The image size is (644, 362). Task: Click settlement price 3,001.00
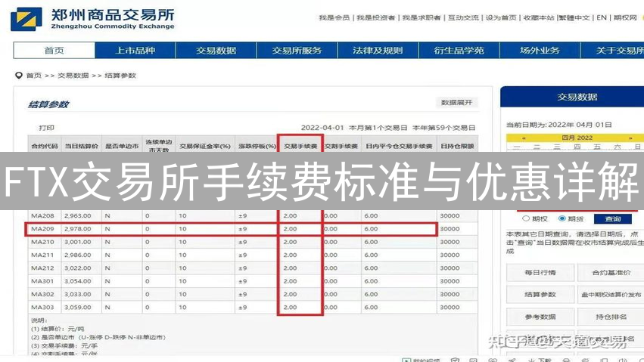click(x=78, y=242)
